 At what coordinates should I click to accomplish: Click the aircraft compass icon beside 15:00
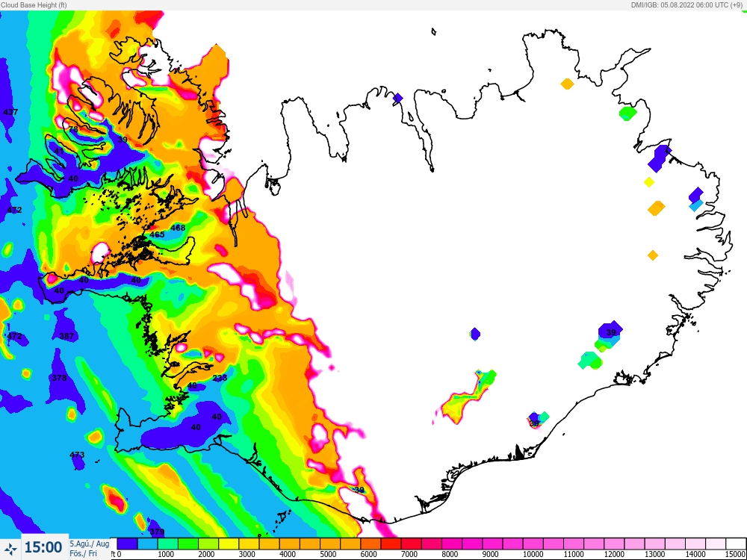click(10, 548)
